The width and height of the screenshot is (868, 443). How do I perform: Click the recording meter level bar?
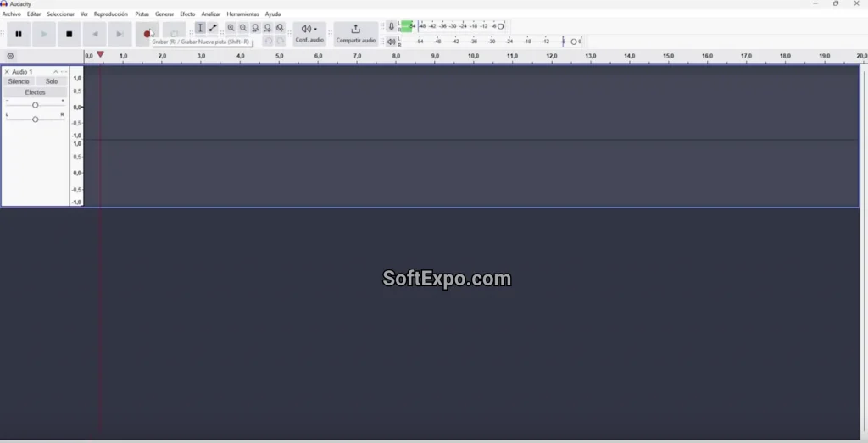coord(407,26)
